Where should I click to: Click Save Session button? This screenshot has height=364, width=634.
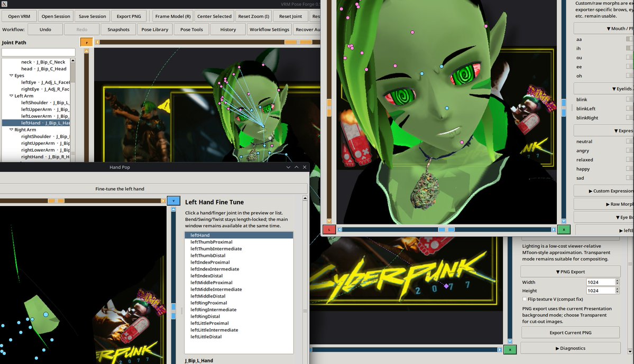(92, 16)
